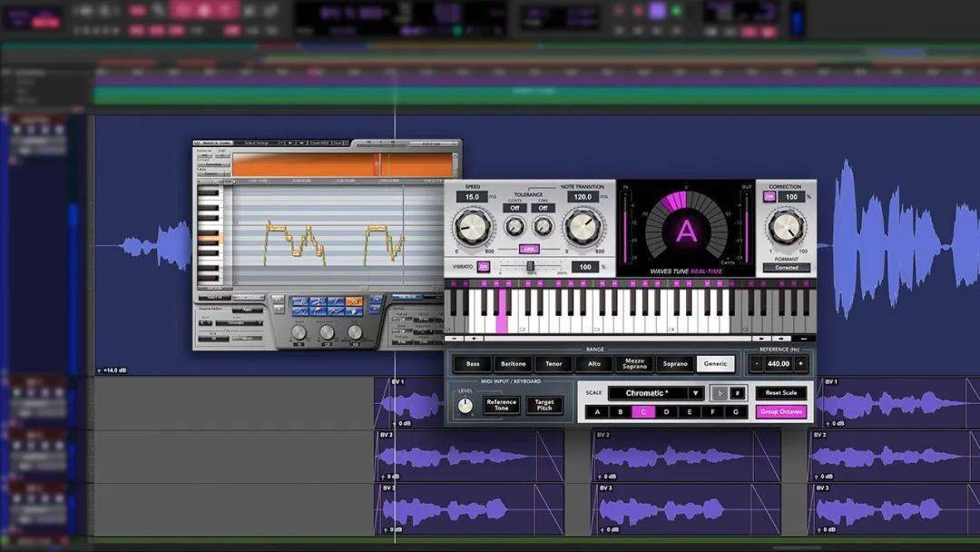The width and height of the screenshot is (980, 552).
Task: Turn the Speed knob in Waves Tune Real-Time
Action: pyautogui.click(x=472, y=227)
